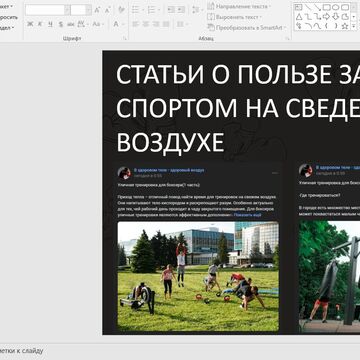Expand the font name dropdown arrow
This screenshot has width=360, height=360.
click(x=67, y=10)
